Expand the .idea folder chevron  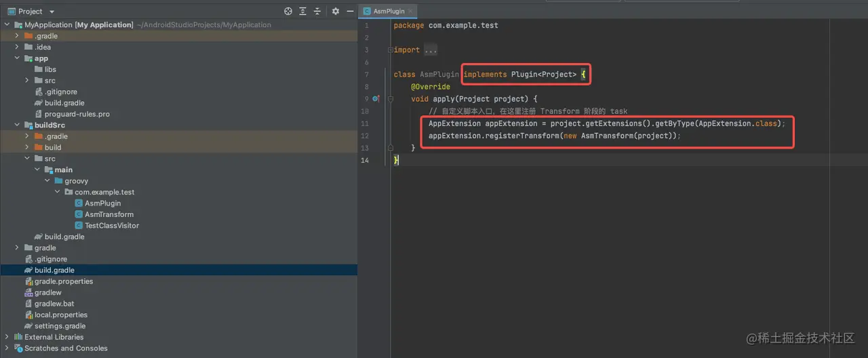(x=17, y=47)
